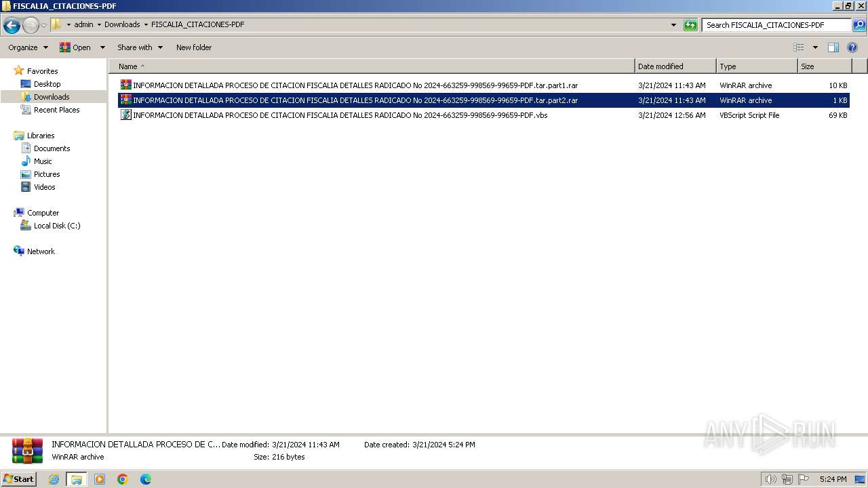Click the Open button in the toolbar
The image size is (868, 488).
75,47
